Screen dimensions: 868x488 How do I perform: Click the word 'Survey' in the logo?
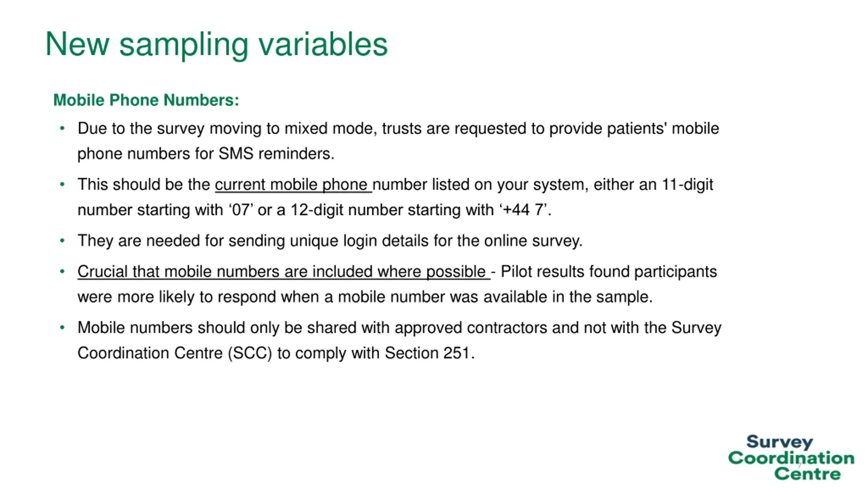(780, 442)
